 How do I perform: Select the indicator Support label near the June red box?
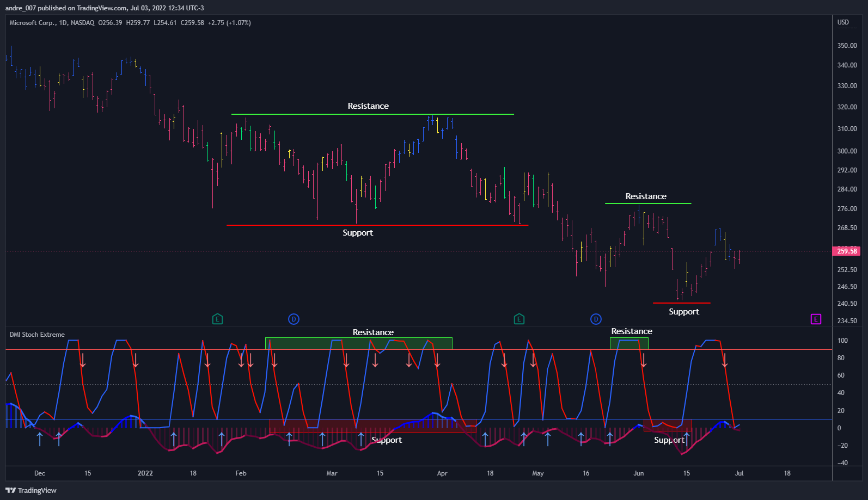tap(669, 440)
